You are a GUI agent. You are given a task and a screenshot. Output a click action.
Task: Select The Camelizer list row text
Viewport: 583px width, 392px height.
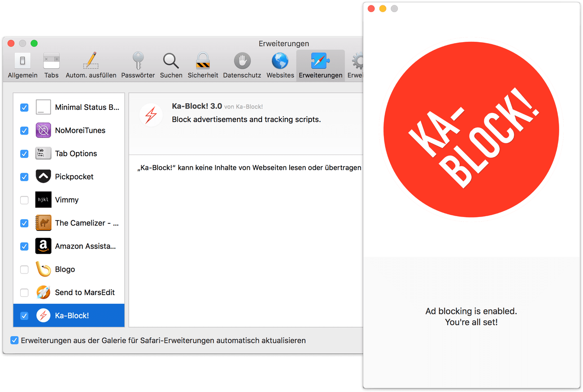pyautogui.click(x=87, y=223)
